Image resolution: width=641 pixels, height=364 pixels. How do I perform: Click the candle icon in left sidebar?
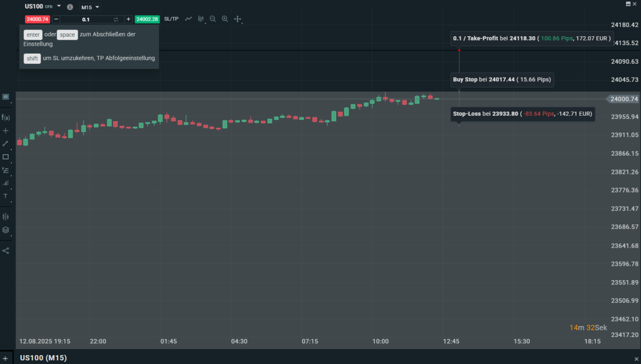(x=6, y=216)
